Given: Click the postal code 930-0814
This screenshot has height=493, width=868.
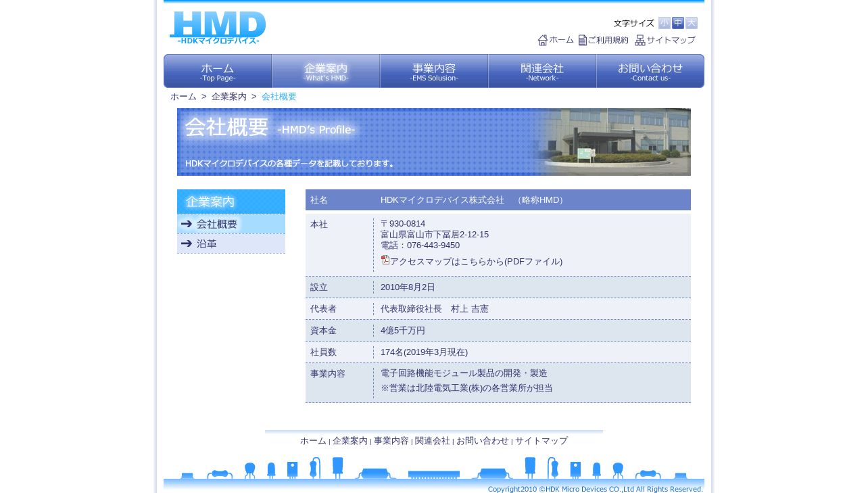Looking at the screenshot, I should click(x=407, y=224).
